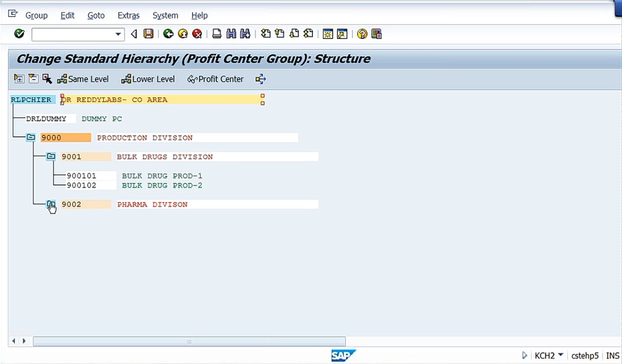Click the horizontal scrollbar right arrow
The width and height of the screenshot is (622, 364).
(24, 341)
